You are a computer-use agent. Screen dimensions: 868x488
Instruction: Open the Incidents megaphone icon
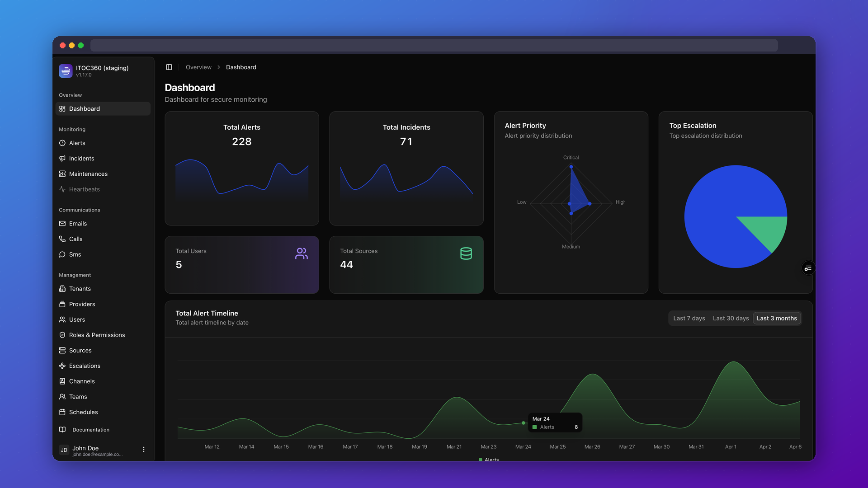pos(62,159)
